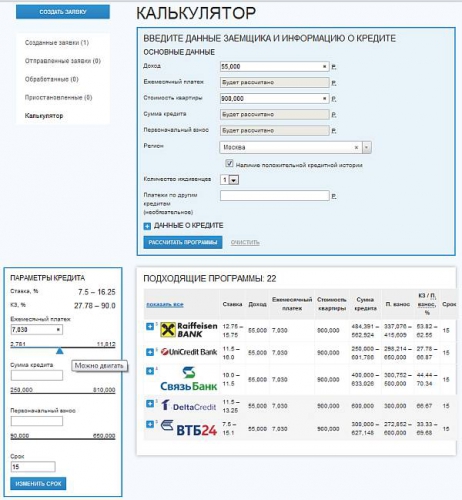Click the Очистить link
This screenshot has width=462, height=500.
tap(245, 242)
